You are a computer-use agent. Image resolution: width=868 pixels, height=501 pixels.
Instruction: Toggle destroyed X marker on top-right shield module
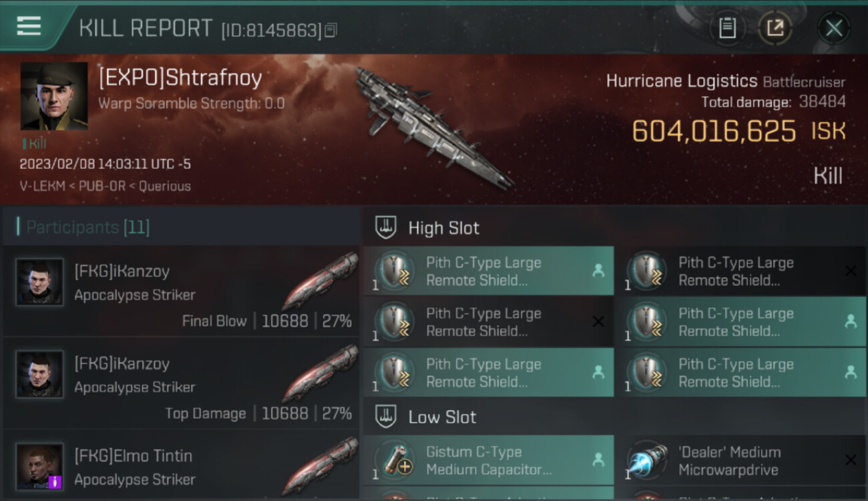851,271
